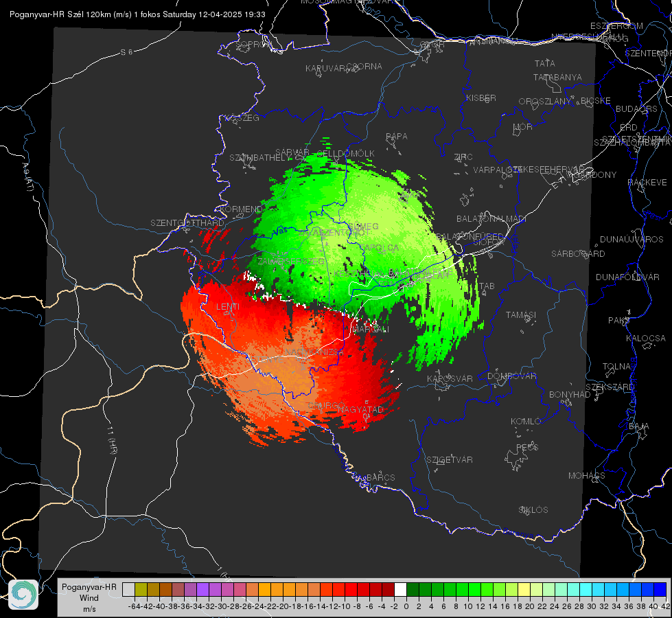
Task: Select the 42 legend value
Action: click(665, 606)
